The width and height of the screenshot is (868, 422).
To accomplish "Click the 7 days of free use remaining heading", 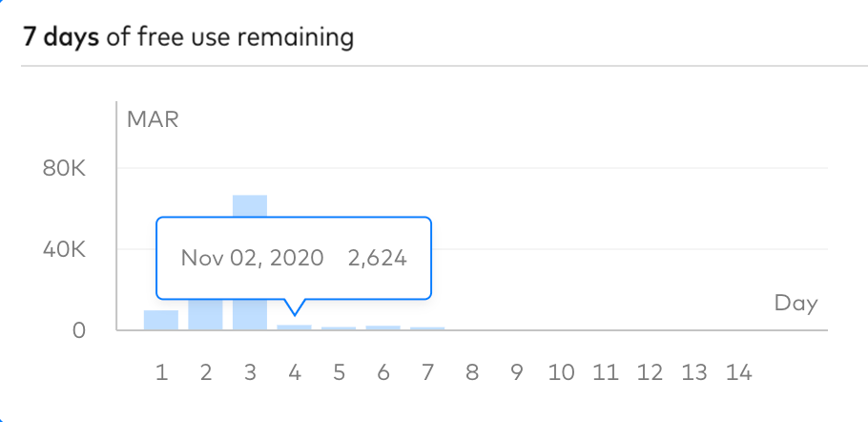I will click(x=188, y=37).
